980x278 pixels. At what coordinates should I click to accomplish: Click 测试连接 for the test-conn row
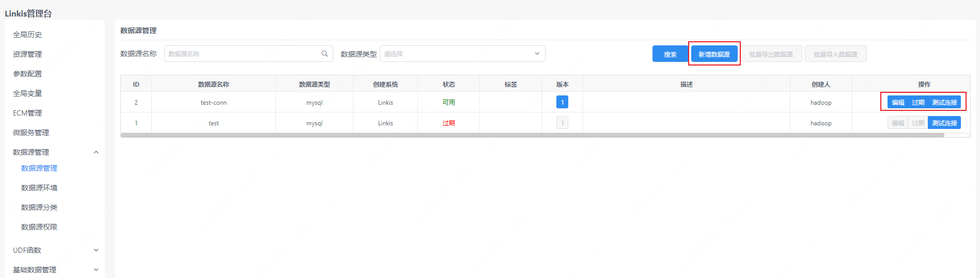(944, 102)
